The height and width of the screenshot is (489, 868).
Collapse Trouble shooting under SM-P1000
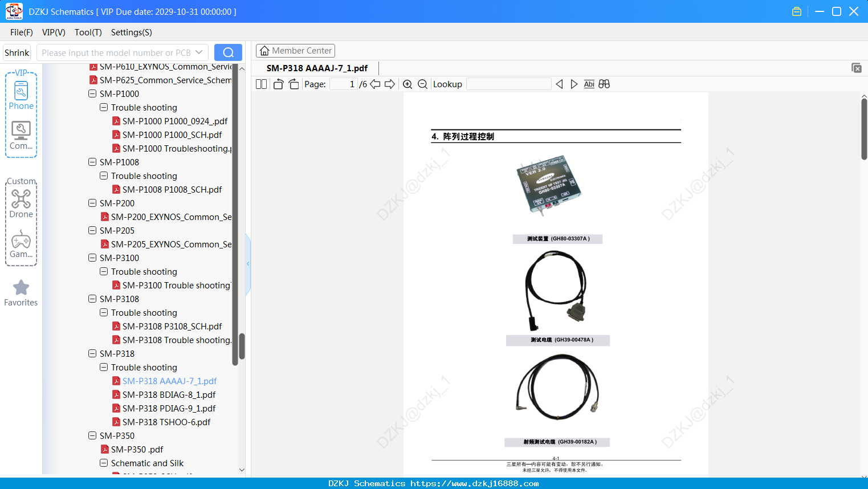104,107
